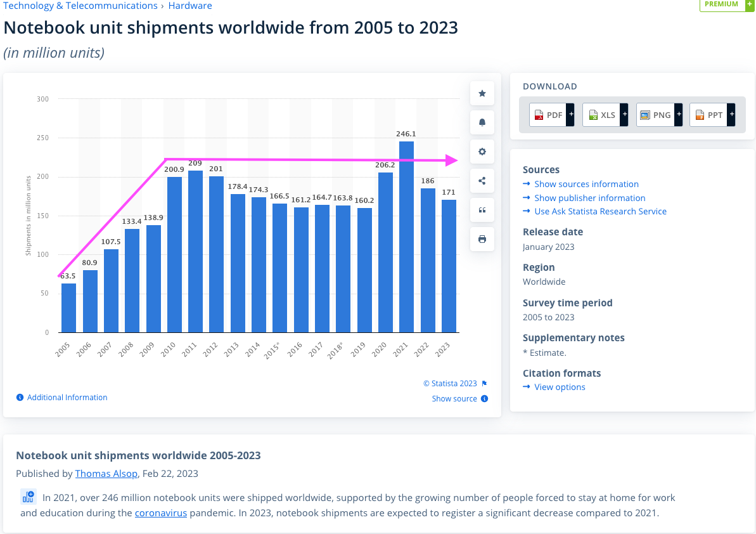Click the 2019 bar labeled 160.2

pyautogui.click(x=364, y=270)
